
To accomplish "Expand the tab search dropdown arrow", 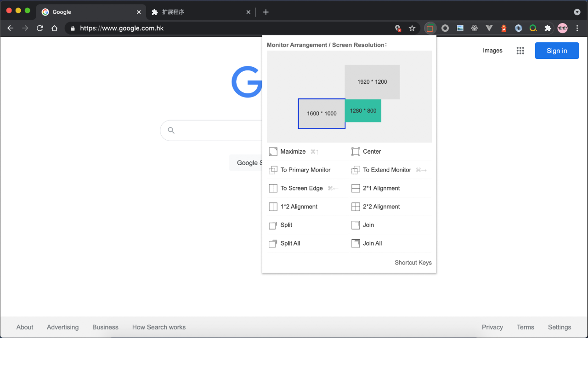I will [577, 12].
